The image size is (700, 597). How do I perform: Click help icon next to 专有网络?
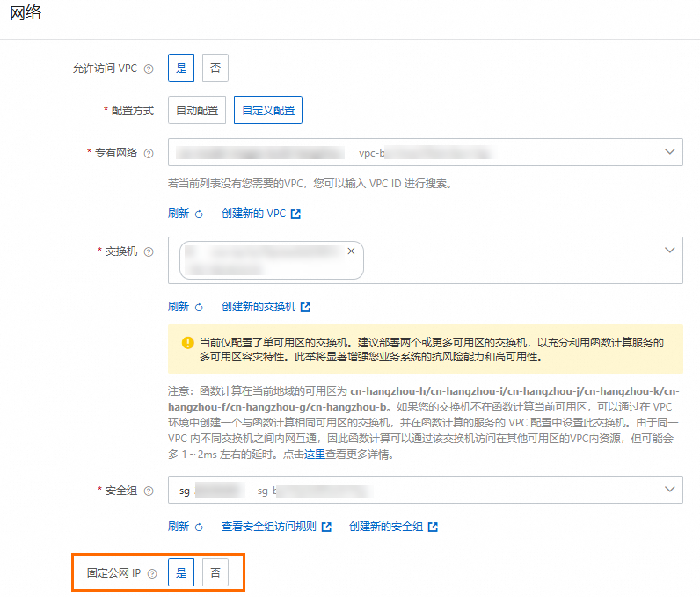tap(149, 154)
